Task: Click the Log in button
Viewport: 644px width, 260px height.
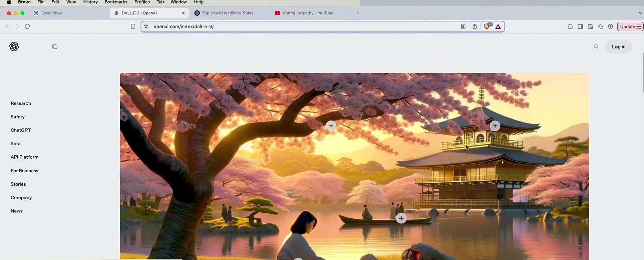Action: [x=619, y=47]
